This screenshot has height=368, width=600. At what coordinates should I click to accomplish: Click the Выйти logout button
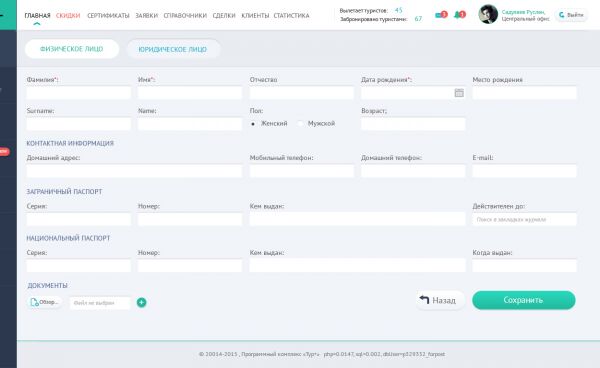571,15
